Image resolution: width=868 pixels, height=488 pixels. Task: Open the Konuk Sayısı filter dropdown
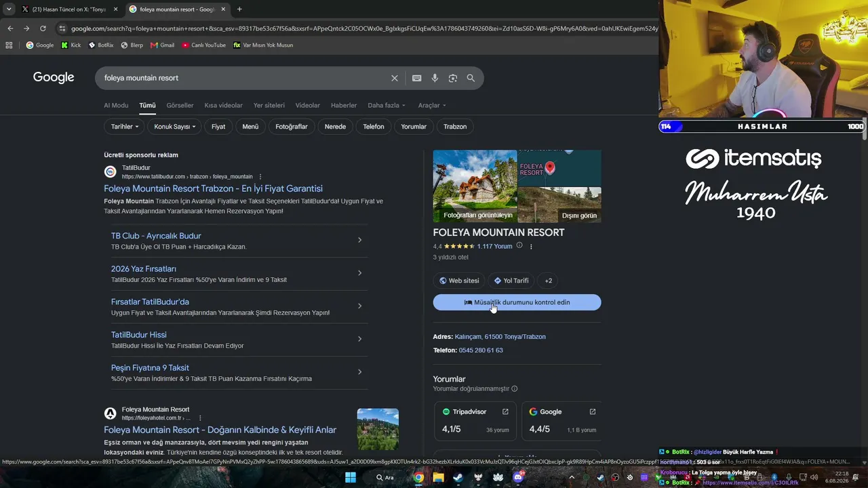pos(175,127)
